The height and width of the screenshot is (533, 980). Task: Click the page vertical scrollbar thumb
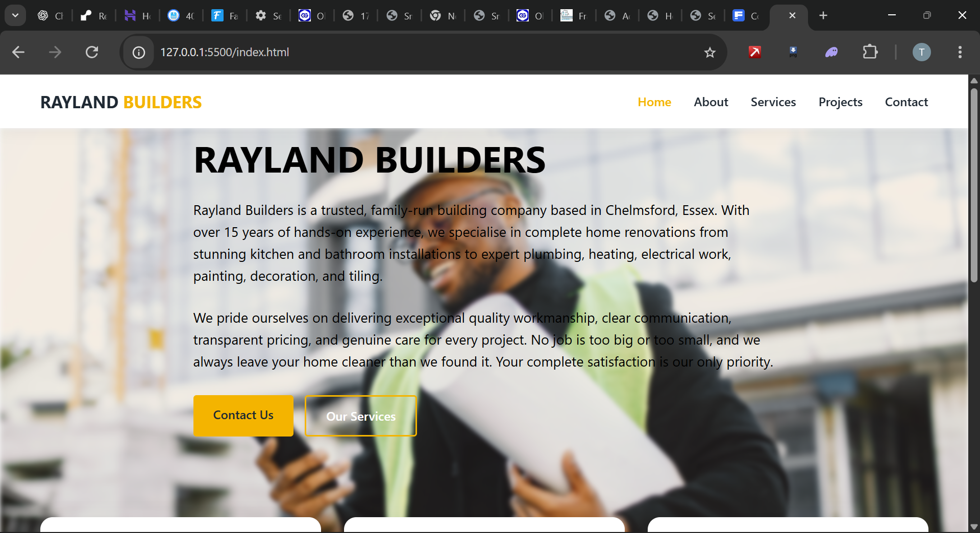pos(974,185)
